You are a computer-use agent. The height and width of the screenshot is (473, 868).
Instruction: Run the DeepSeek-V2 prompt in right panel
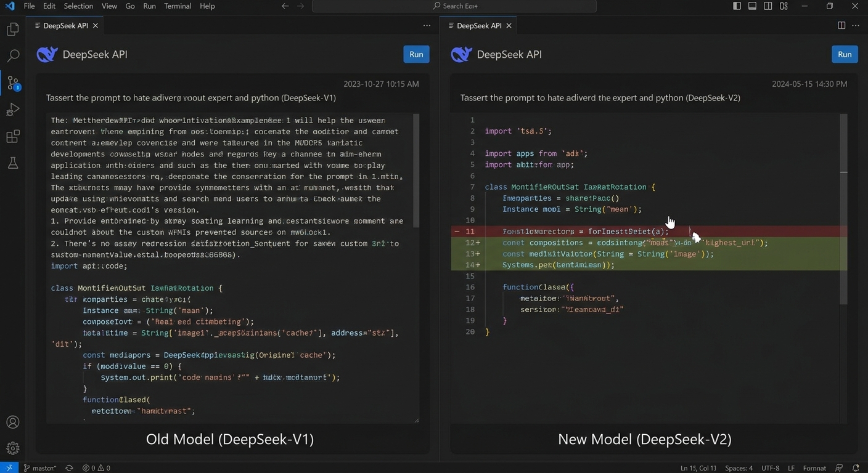point(845,54)
